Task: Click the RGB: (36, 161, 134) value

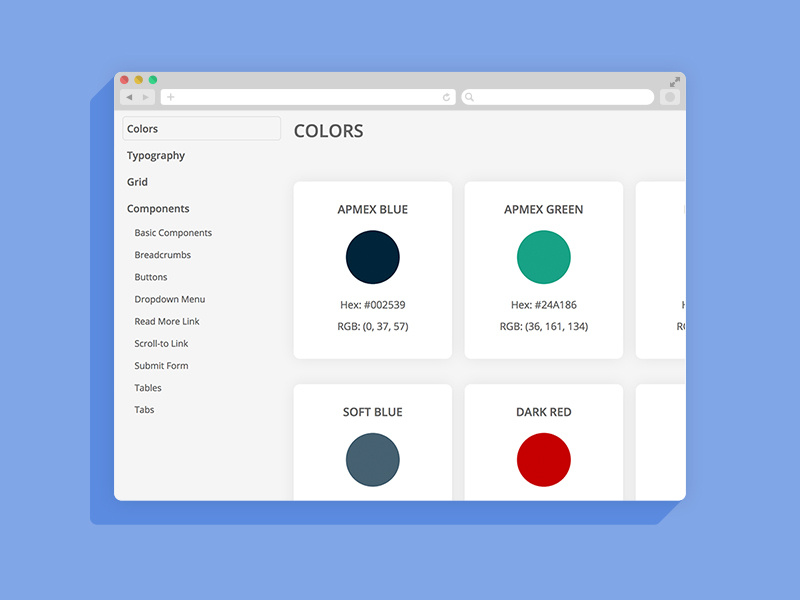Action: 544,327
